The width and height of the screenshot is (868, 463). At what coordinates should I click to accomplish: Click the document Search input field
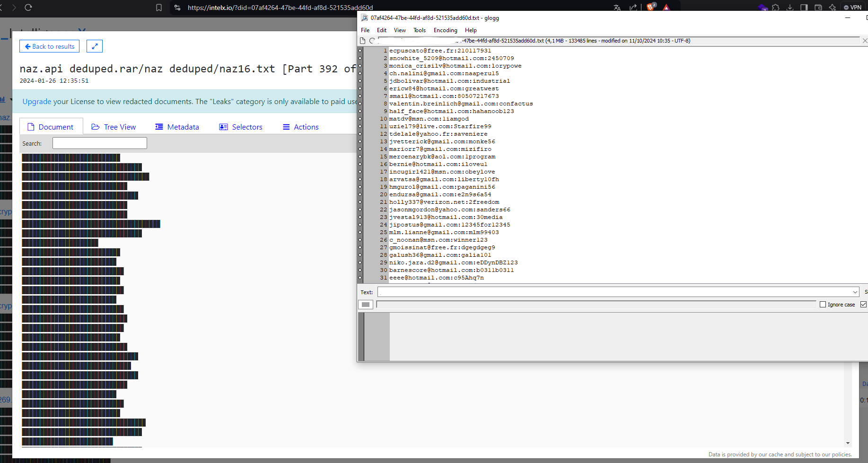coord(100,143)
